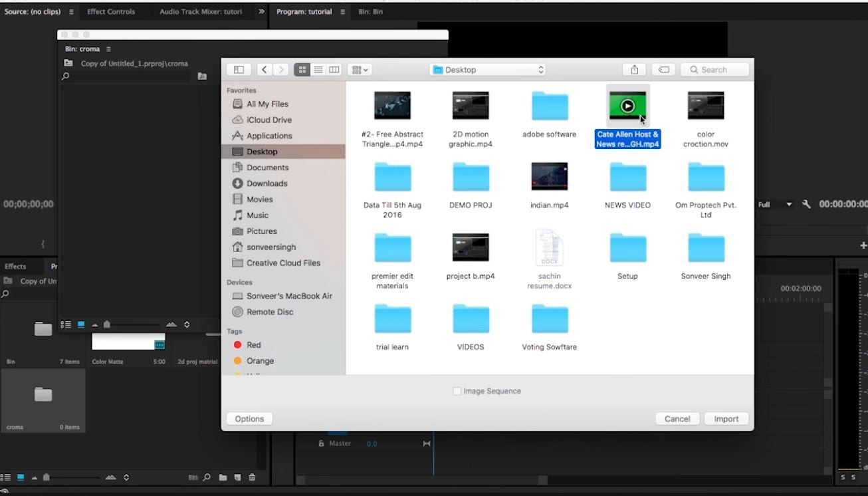The height and width of the screenshot is (496, 868).
Task: Switch the Finder dialog to column view
Action: point(334,69)
